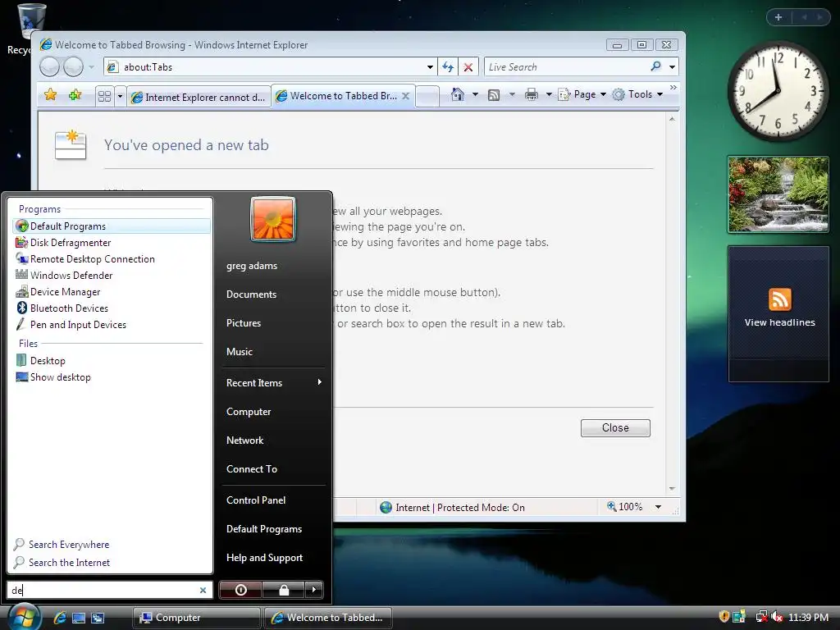Launch Internet Explorer from Quick Launch
Screen dimensions: 840x630
click(59, 618)
